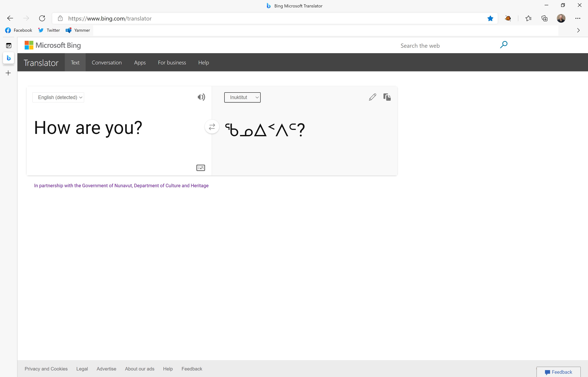The height and width of the screenshot is (377, 588).
Task: Click the Privacy and Cookies footer link
Action: tap(46, 369)
